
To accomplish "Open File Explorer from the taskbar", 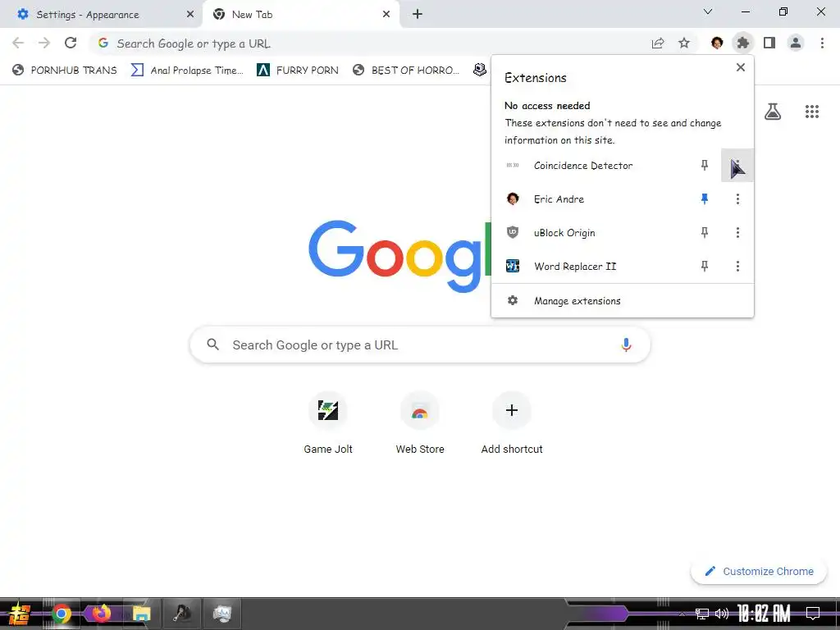I will click(141, 614).
